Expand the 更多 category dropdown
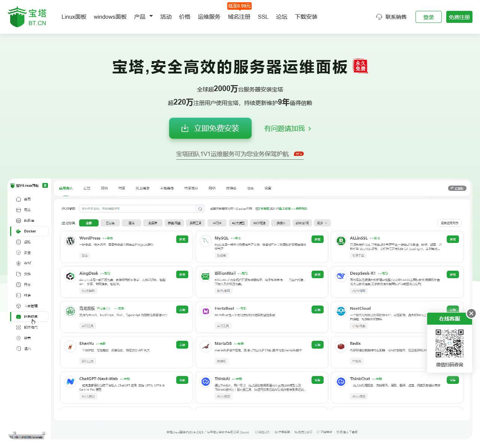This screenshot has width=480, height=448. point(322,223)
